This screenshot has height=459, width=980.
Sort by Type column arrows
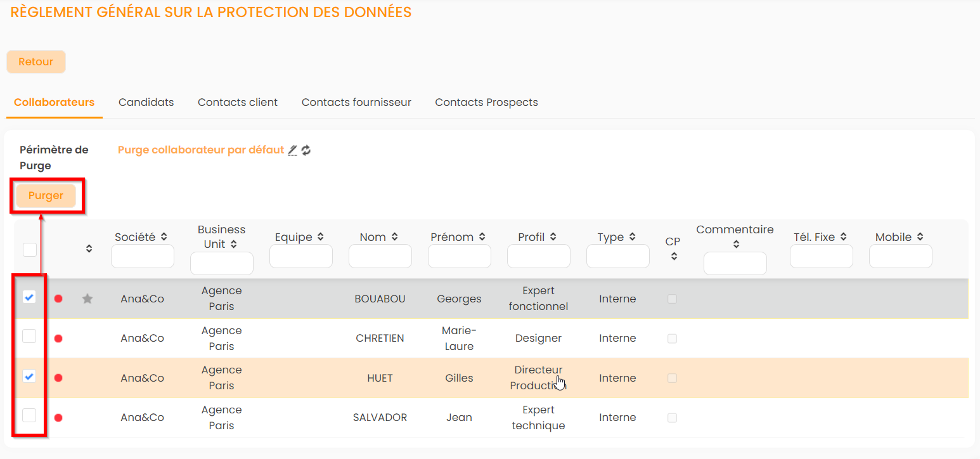point(633,237)
